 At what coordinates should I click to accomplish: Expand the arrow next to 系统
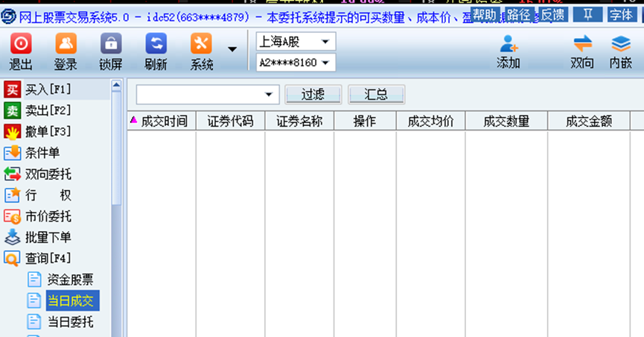click(x=232, y=50)
